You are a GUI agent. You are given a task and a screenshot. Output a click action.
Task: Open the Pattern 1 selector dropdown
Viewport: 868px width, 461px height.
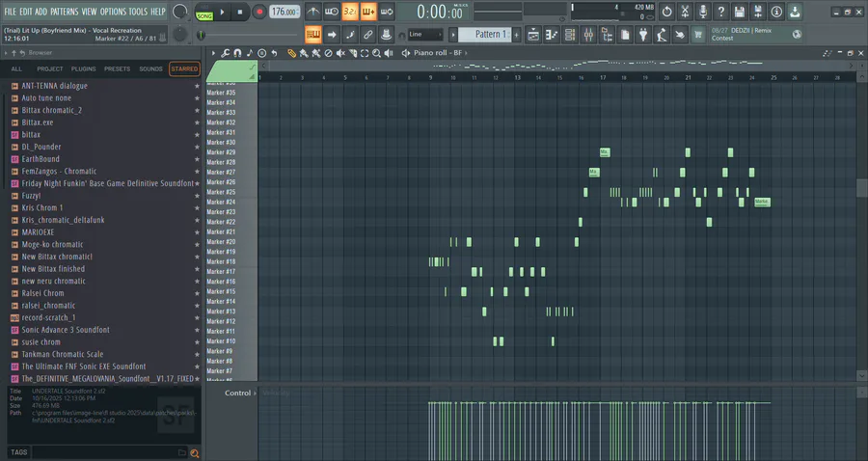click(x=485, y=35)
